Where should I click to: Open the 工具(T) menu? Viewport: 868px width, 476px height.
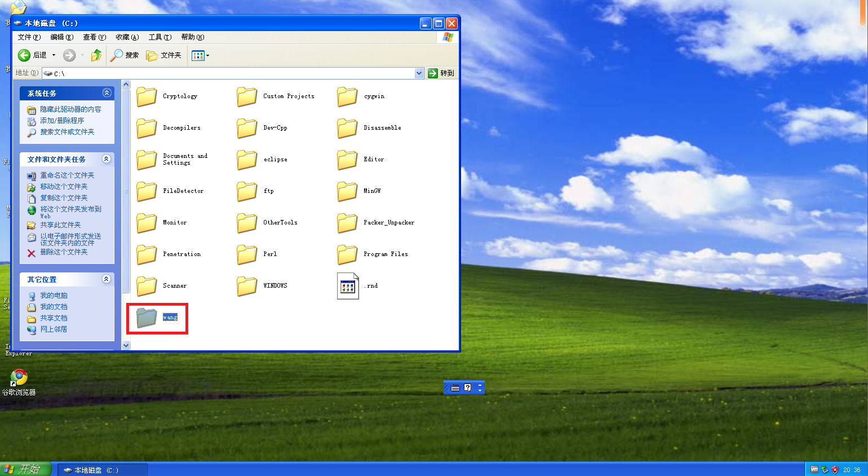160,37
